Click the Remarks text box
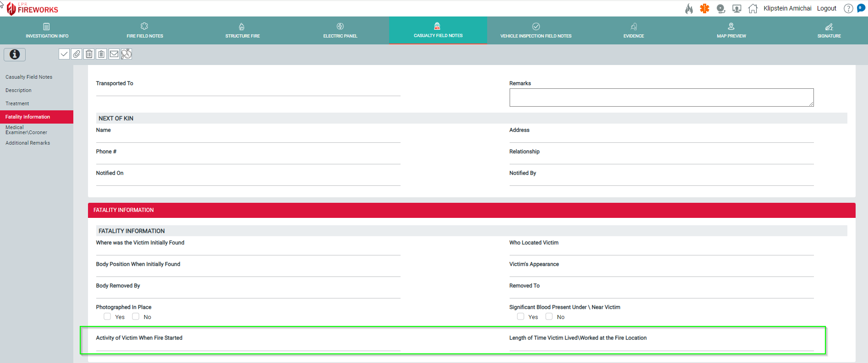The image size is (868, 363). tap(661, 98)
